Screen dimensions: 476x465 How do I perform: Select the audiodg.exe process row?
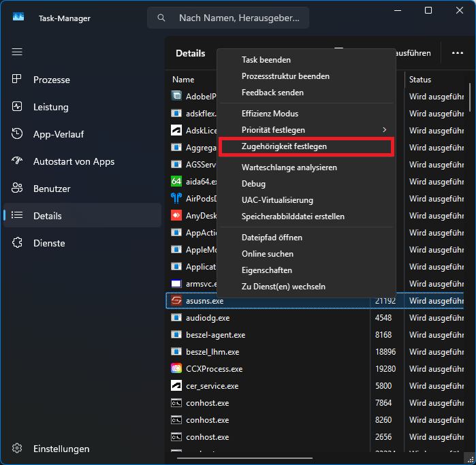pos(208,318)
